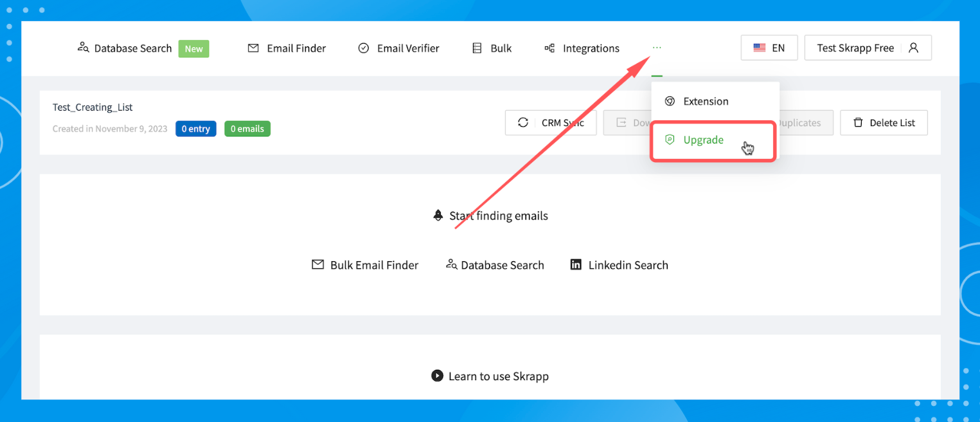Click the export icon on the Download button
The width and height of the screenshot is (980, 422).
tap(621, 122)
